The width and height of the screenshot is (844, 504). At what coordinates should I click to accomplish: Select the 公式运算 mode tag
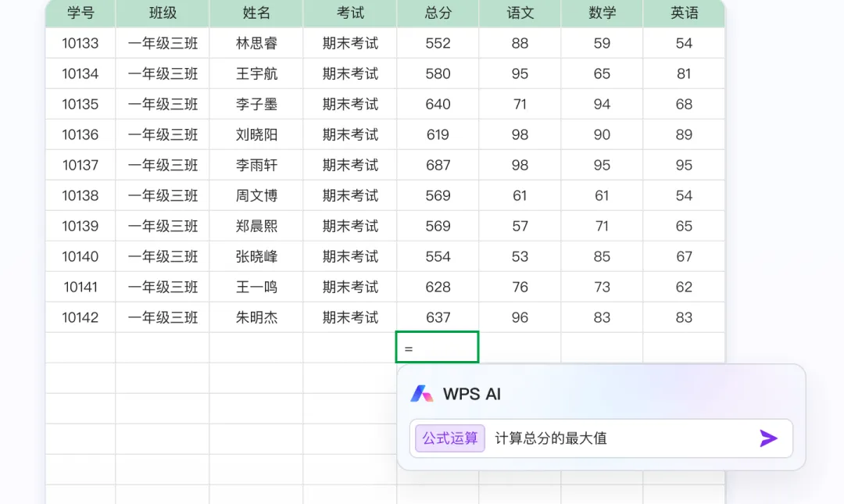[x=449, y=438]
